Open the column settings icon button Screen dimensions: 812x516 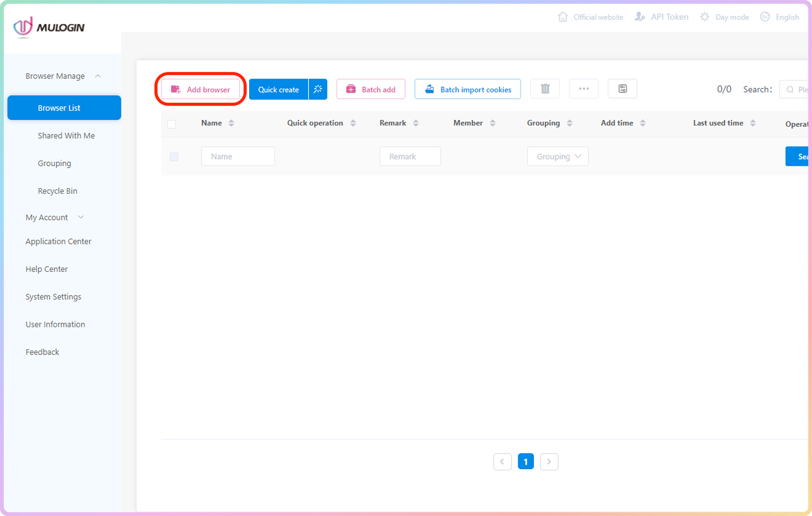click(x=622, y=89)
